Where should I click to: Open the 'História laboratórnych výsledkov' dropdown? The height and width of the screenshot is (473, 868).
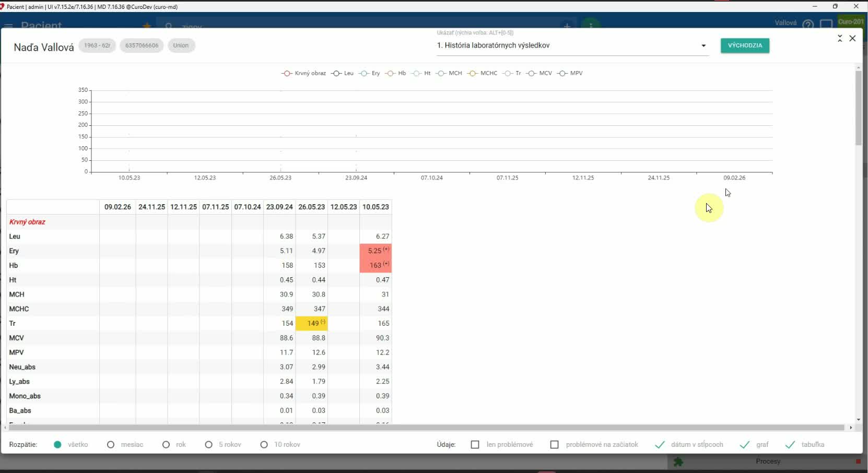572,45
